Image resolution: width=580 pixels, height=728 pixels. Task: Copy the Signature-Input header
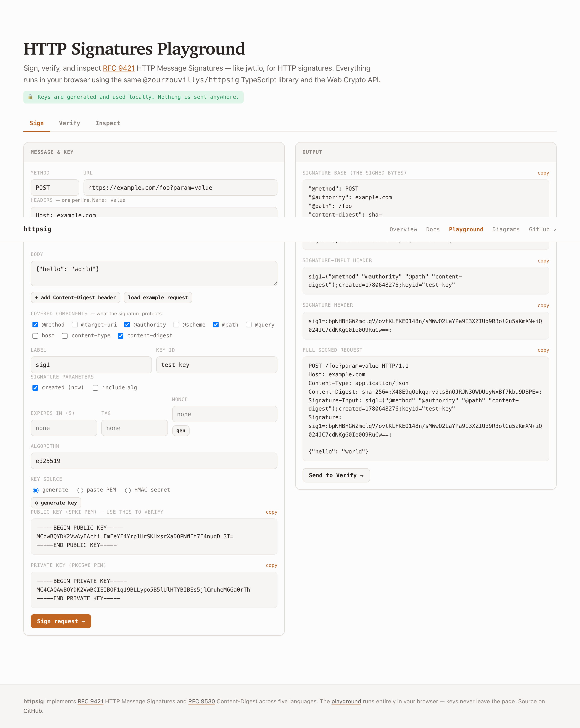(543, 261)
